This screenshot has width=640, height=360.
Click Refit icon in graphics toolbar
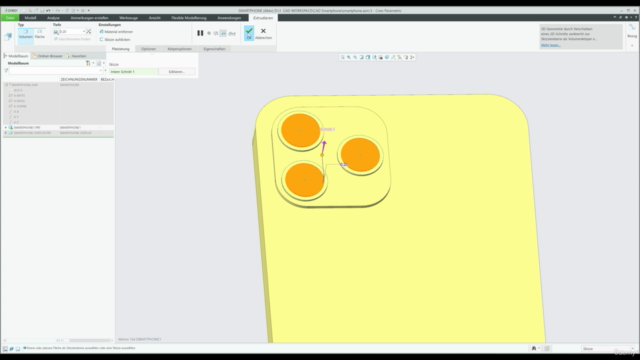342,58
